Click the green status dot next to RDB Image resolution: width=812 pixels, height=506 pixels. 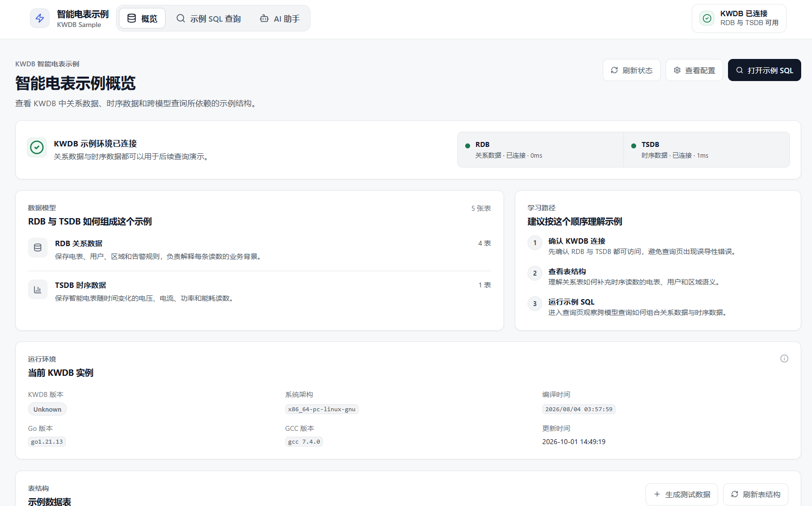coord(468,145)
